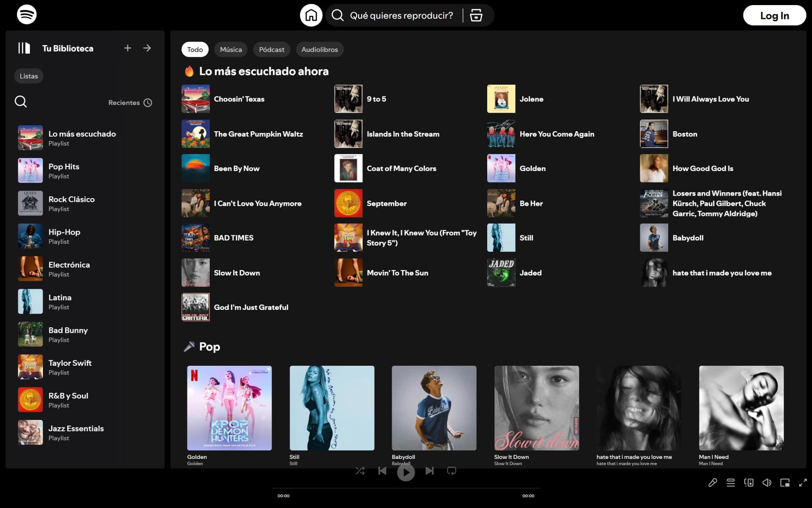Screen dimensions: 812x508
Task: Open Hip-Hop playlist in sidebar
Action: click(x=85, y=236)
